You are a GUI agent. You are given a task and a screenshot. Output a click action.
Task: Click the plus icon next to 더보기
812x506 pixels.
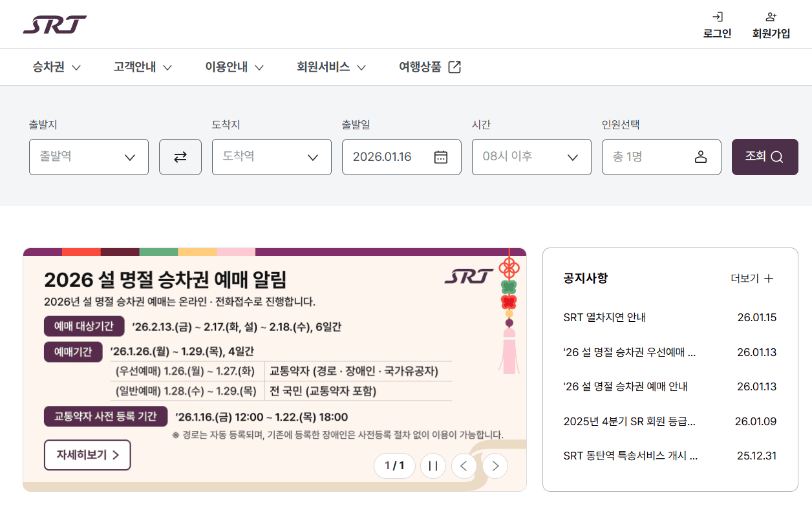[769, 279]
